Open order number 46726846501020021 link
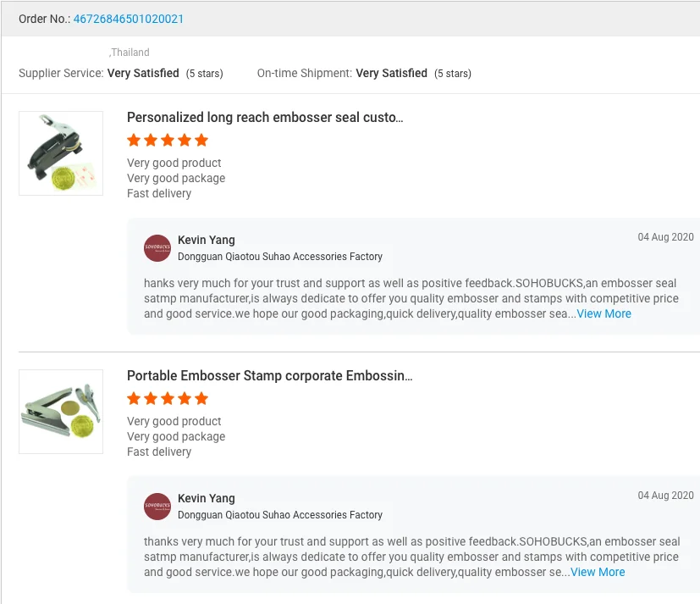Viewport: 700px width, 604px height. pos(129,19)
